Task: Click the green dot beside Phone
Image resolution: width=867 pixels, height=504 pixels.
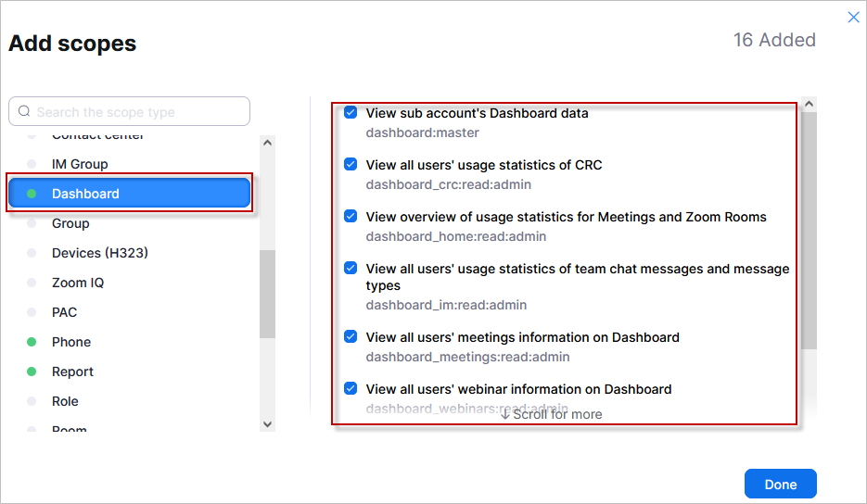Action: (32, 342)
